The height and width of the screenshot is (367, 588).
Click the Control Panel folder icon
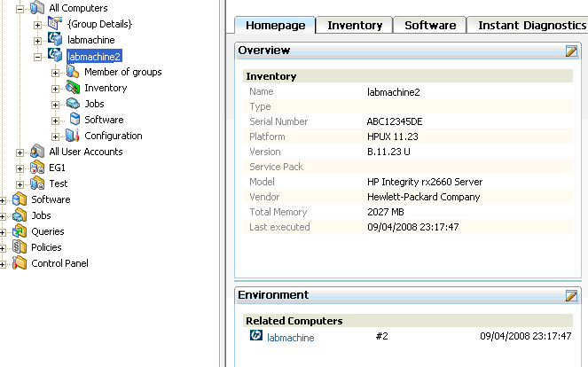tap(20, 262)
